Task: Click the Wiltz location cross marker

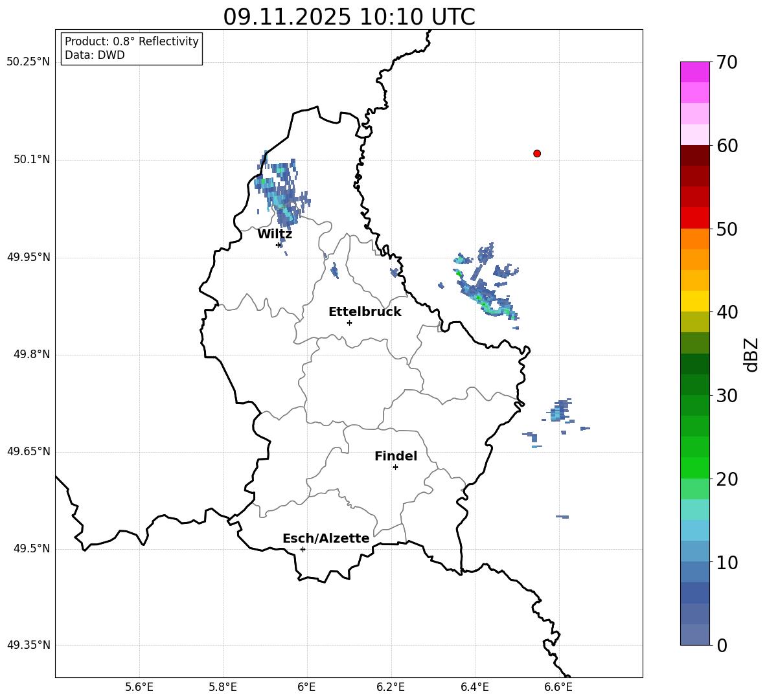Action: click(x=279, y=245)
